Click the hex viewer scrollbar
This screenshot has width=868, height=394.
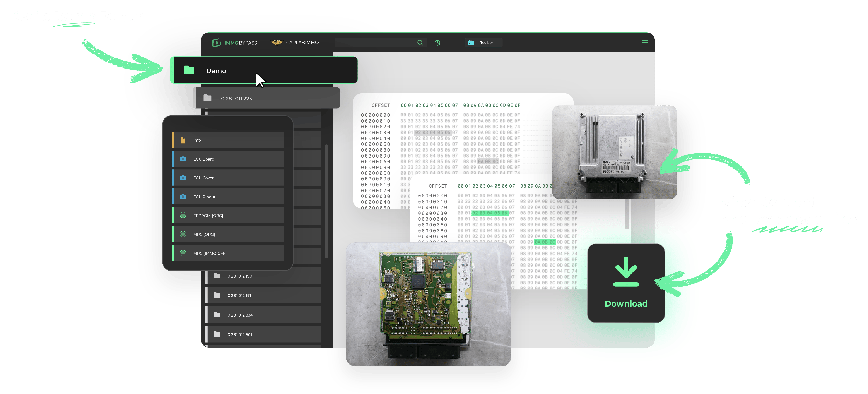(x=627, y=214)
